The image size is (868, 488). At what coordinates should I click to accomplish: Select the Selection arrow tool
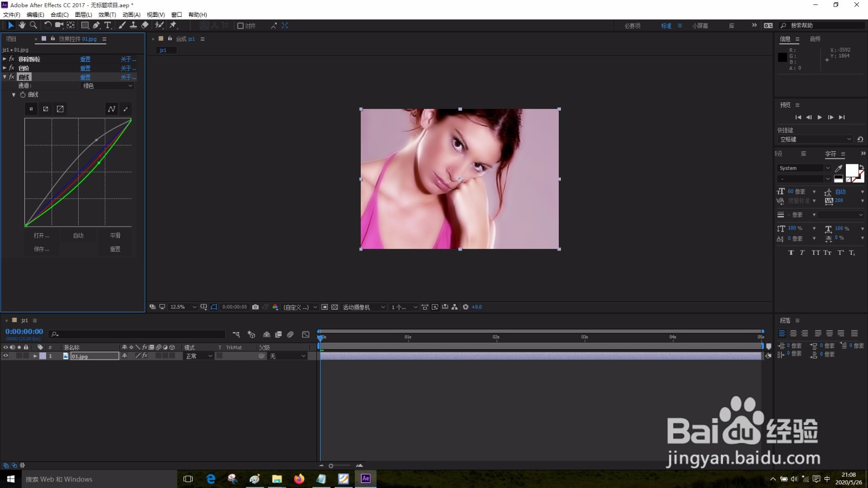click(10, 25)
